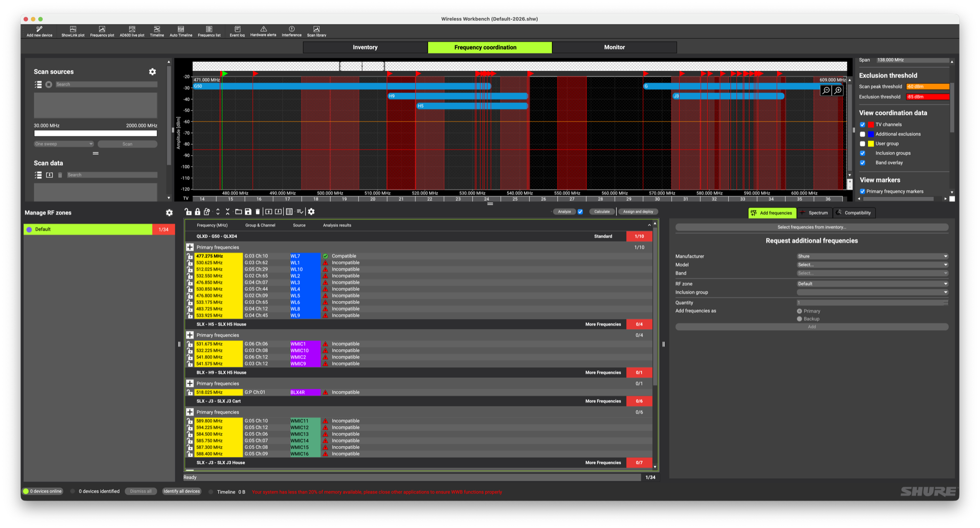Open Manage RF zones settings gear
Viewport: 980px width, 528px height.
coord(169,213)
